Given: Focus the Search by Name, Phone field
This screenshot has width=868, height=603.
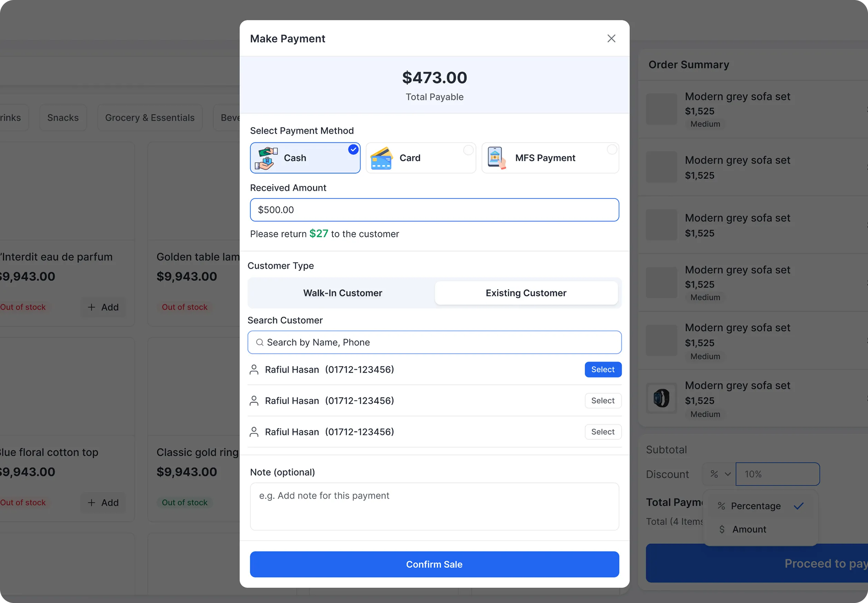Looking at the screenshot, I should [x=434, y=342].
